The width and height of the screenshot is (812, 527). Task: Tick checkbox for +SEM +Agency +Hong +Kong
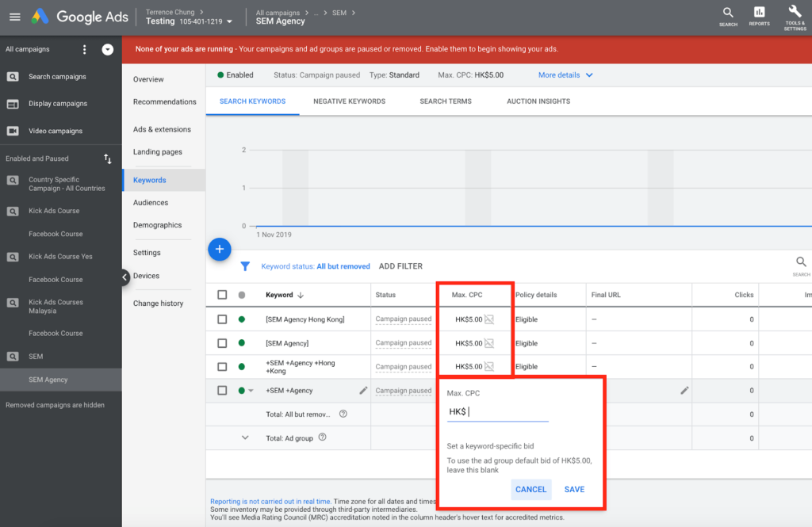[222, 366]
